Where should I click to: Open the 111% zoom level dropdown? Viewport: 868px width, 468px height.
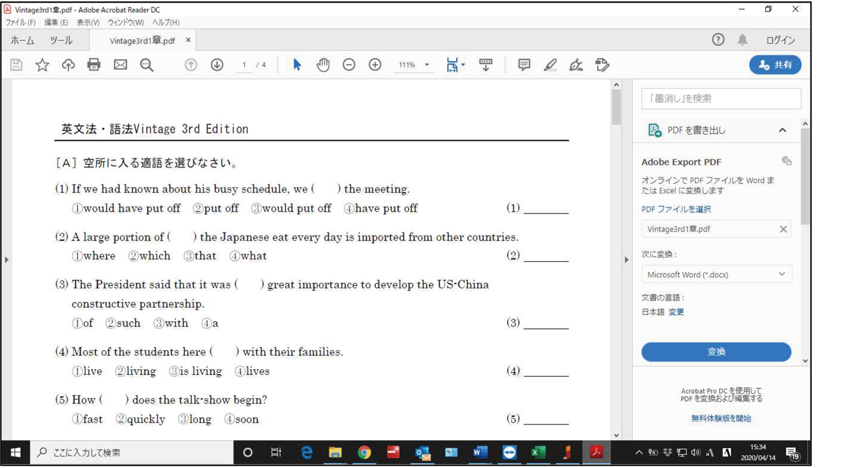click(426, 65)
